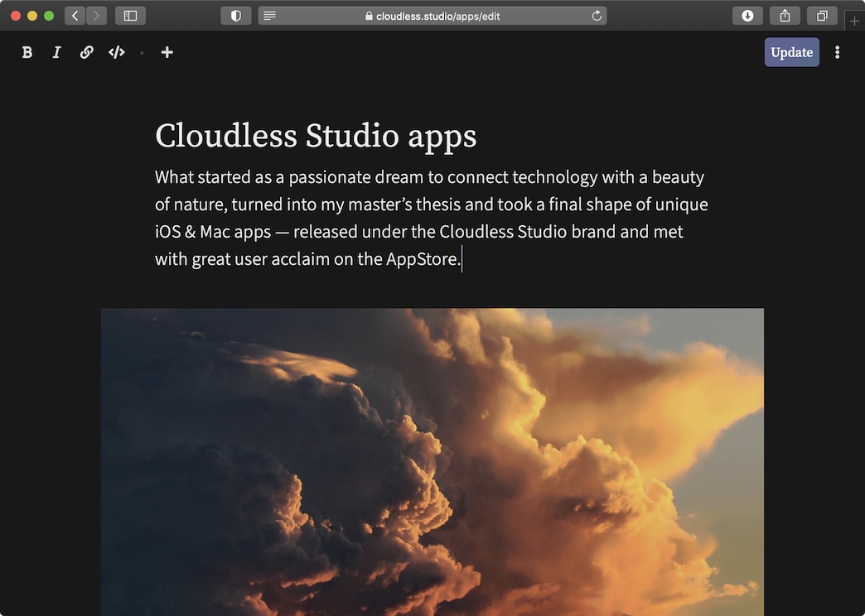This screenshot has height=616, width=865.
Task: Show Safari downloads
Action: coord(747,16)
